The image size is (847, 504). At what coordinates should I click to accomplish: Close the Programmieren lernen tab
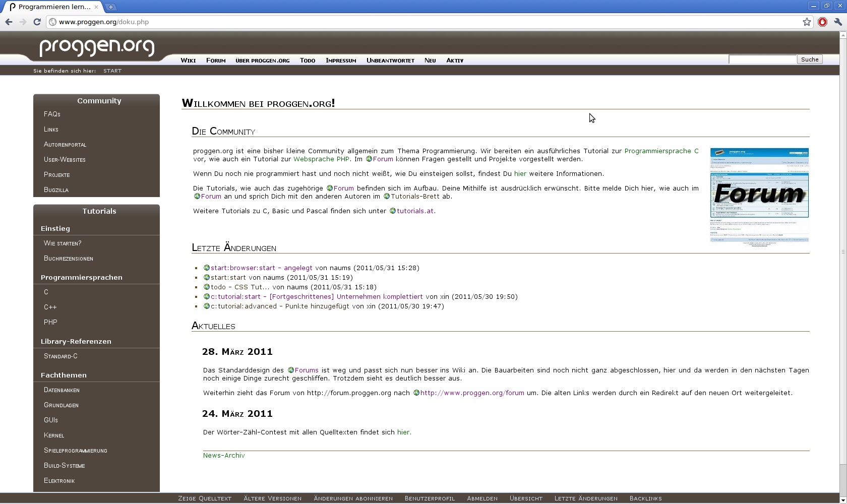(x=96, y=7)
